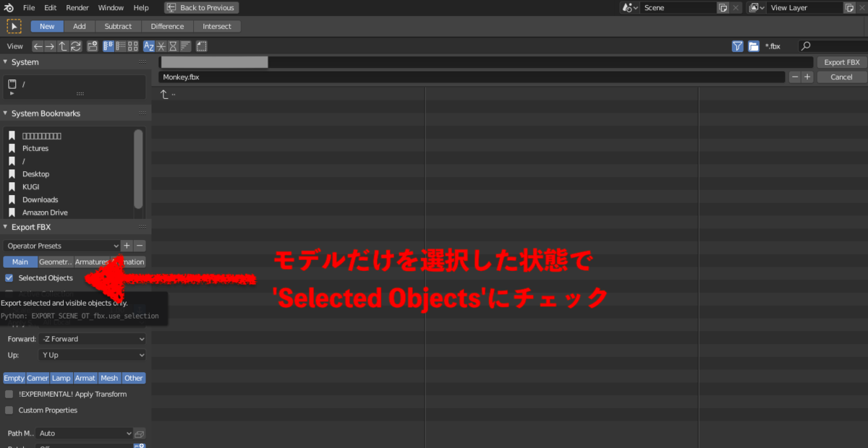Toggle file filtering funnel icon
The image size is (868, 448).
tap(737, 46)
